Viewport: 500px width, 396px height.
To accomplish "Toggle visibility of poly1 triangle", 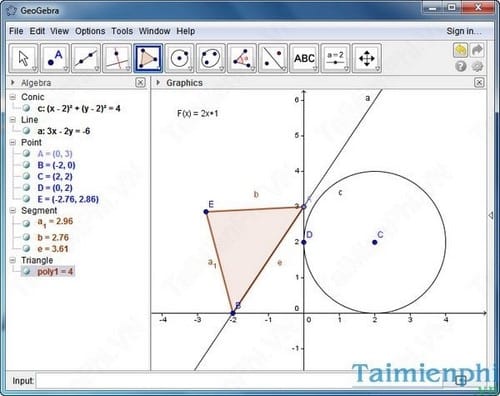I will point(26,271).
